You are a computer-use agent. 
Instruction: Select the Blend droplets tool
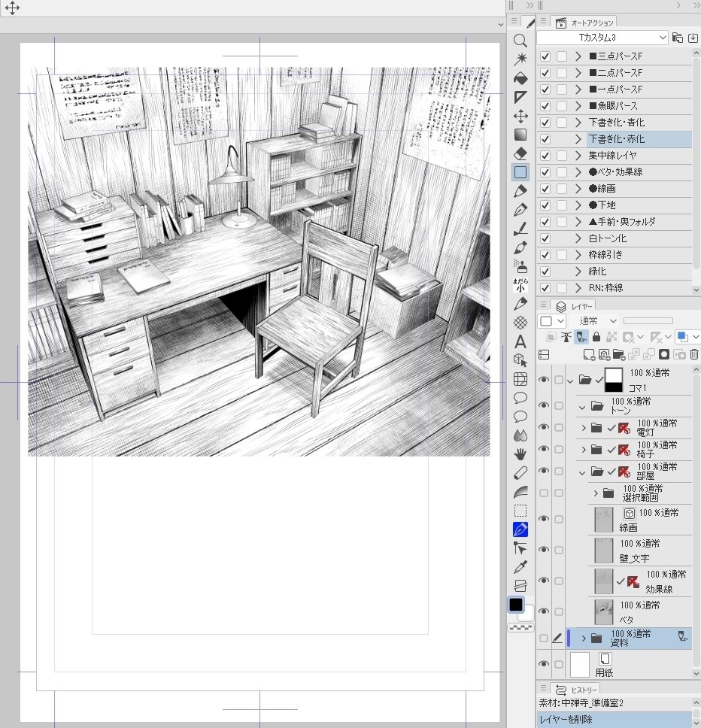coord(520,435)
